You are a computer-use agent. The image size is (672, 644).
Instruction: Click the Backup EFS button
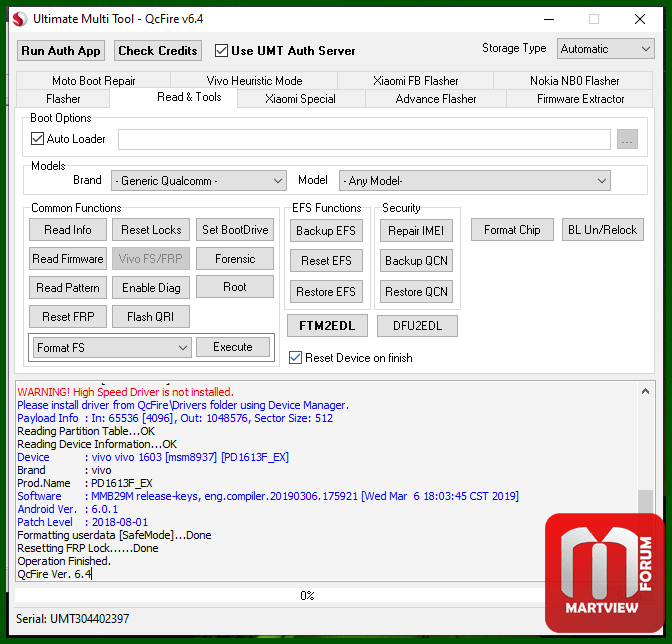[x=326, y=231]
